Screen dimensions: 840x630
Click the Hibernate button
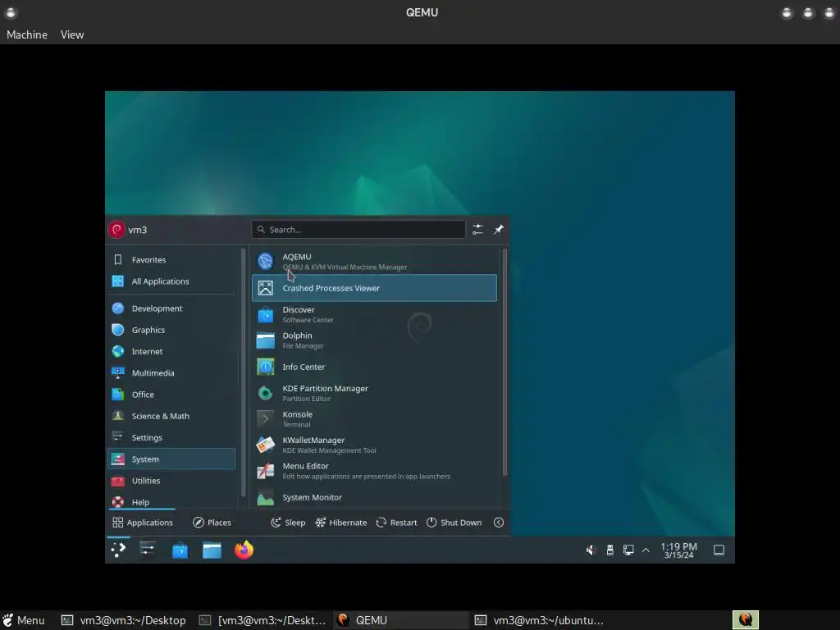(341, 523)
